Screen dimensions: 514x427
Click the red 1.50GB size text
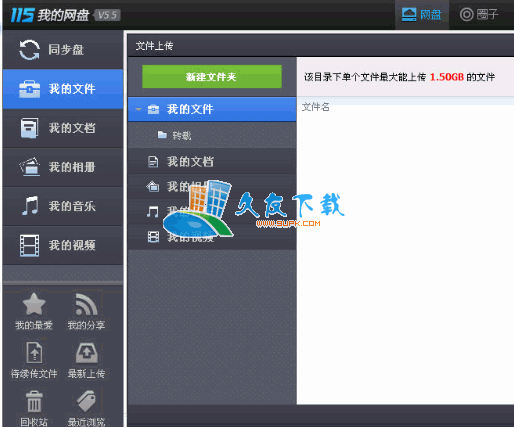[x=446, y=77]
